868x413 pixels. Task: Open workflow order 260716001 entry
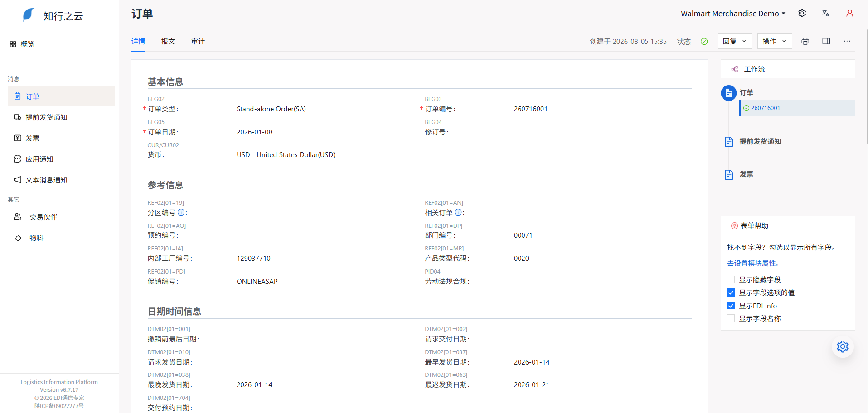[x=798, y=108]
